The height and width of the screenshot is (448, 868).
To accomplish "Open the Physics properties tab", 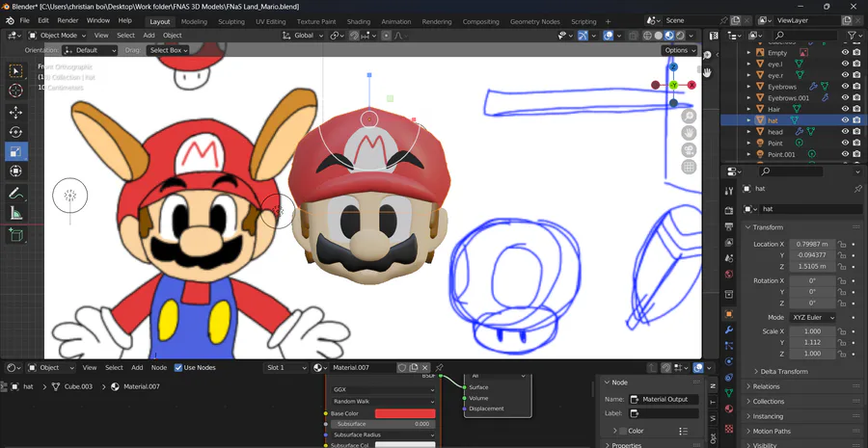I will click(x=729, y=361).
